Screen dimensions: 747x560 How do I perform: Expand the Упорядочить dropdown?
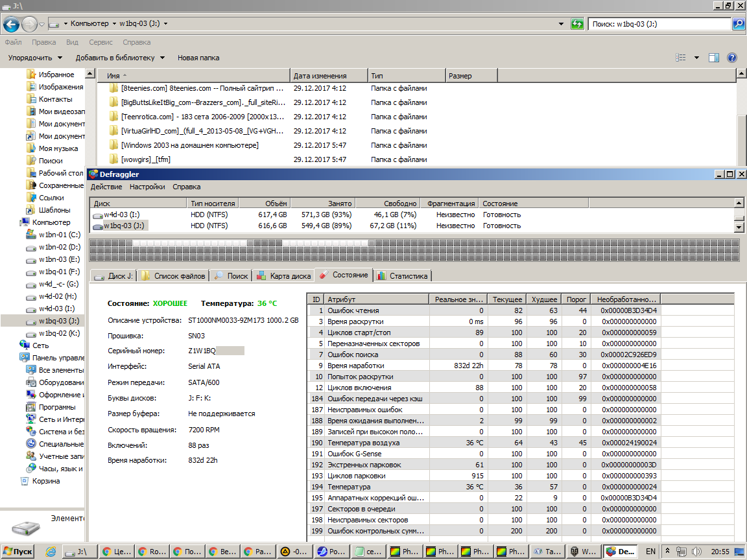click(35, 58)
